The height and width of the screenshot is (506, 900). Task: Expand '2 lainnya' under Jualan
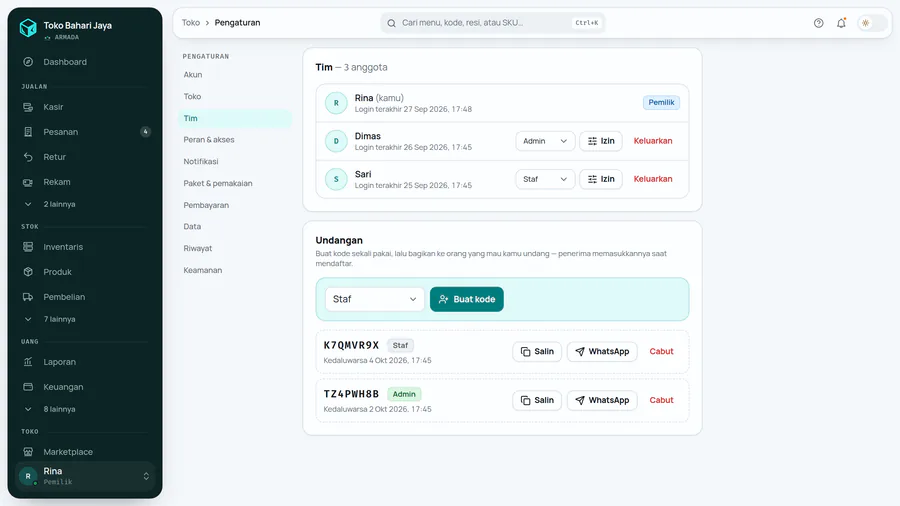[x=85, y=204]
